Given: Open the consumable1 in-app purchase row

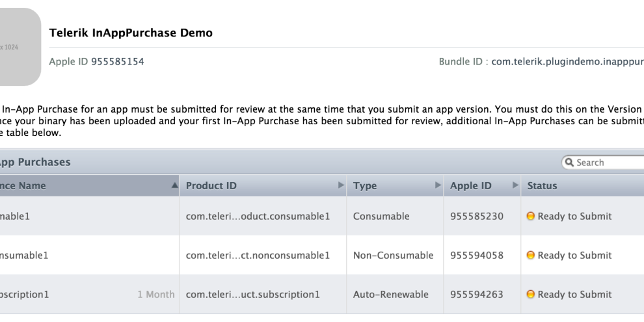Looking at the screenshot, I should tap(20, 217).
